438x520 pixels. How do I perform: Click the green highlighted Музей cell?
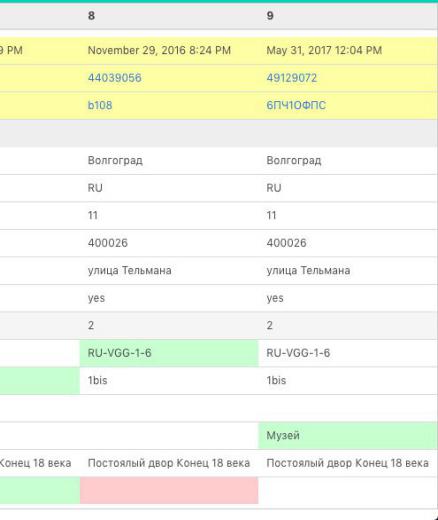348,435
